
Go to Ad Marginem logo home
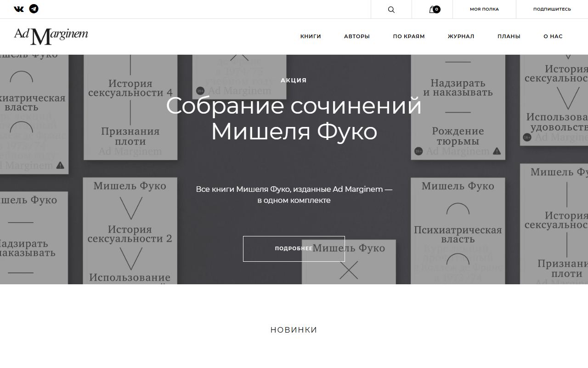tap(51, 36)
